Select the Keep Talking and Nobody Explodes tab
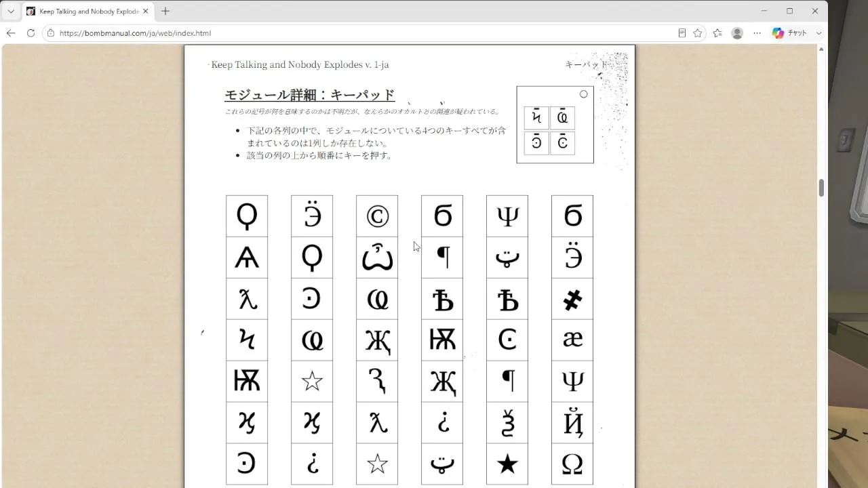Viewport: 868px width, 488px height. (x=88, y=12)
